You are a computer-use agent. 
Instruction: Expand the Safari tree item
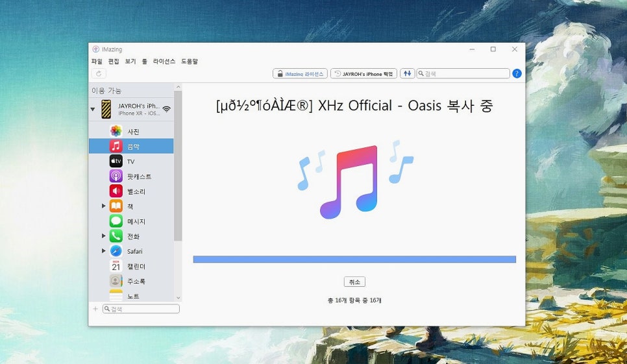point(104,251)
